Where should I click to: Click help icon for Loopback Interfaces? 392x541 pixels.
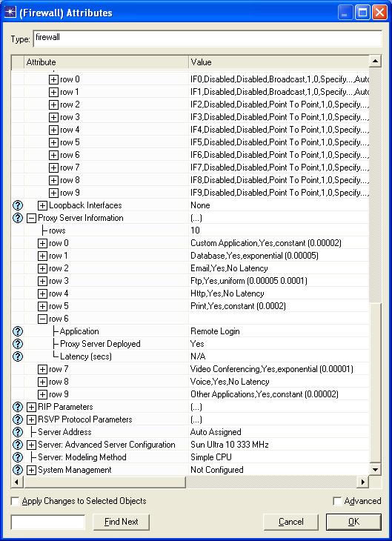click(18, 205)
